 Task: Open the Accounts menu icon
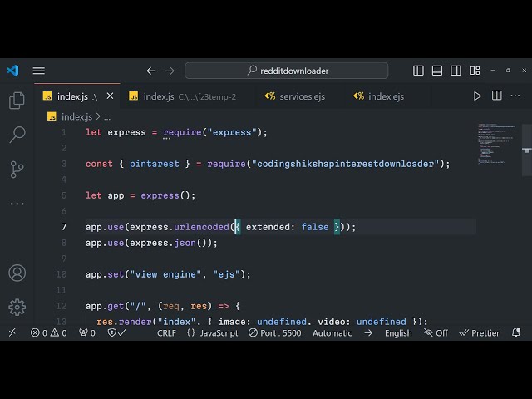[17, 273]
